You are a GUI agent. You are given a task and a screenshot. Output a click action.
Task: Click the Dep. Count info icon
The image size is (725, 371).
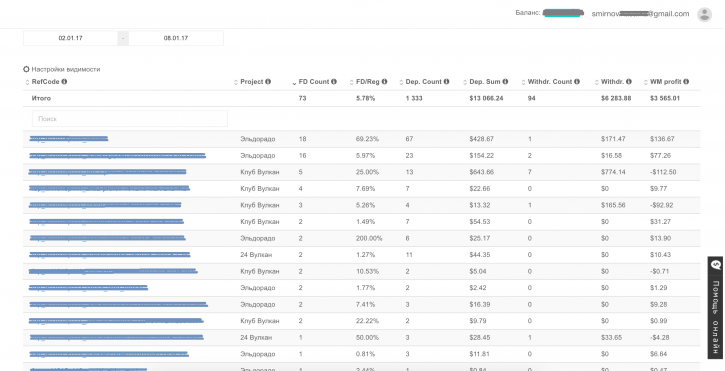pyautogui.click(x=446, y=81)
